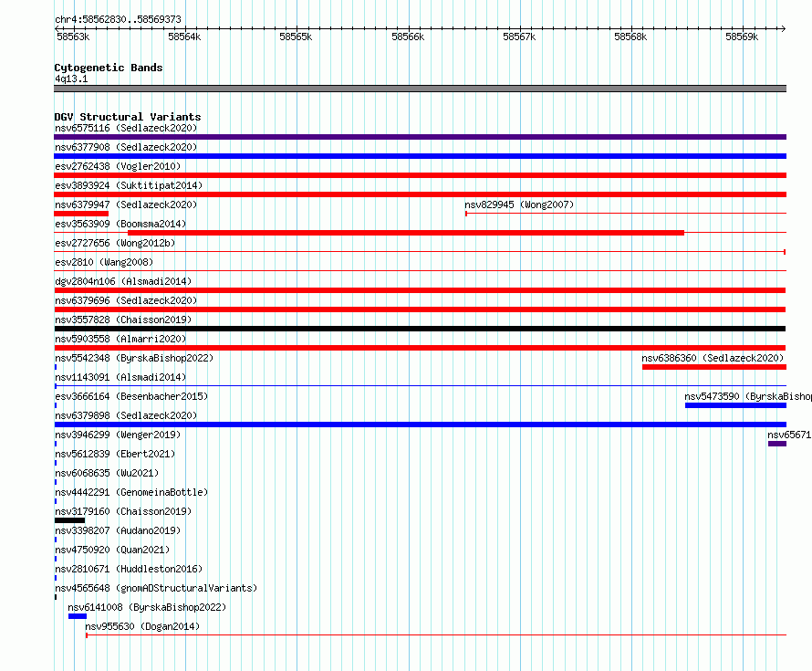Click the red nsv6386360 variant bar
Viewport: 812px width, 671px height.
tap(714, 367)
